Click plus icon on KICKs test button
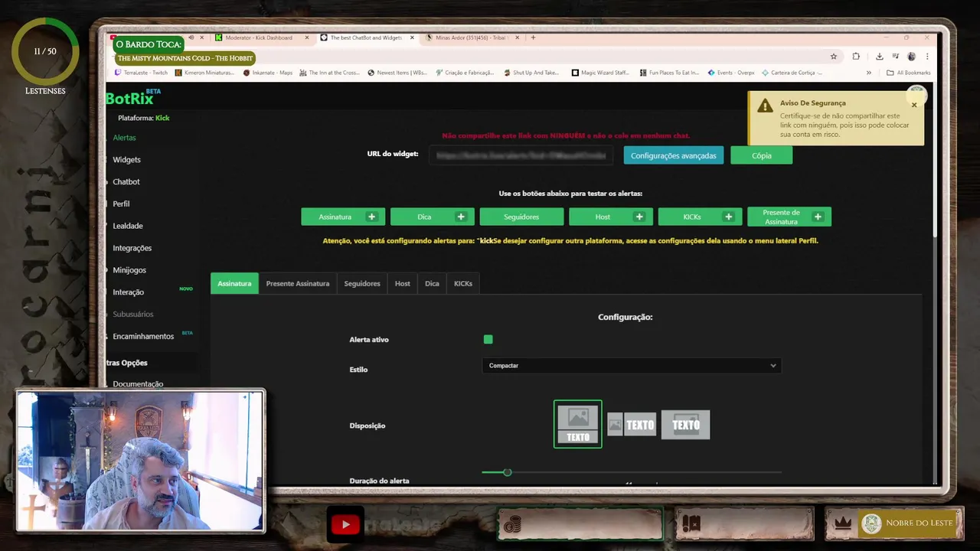980x551 pixels. pyautogui.click(x=728, y=217)
